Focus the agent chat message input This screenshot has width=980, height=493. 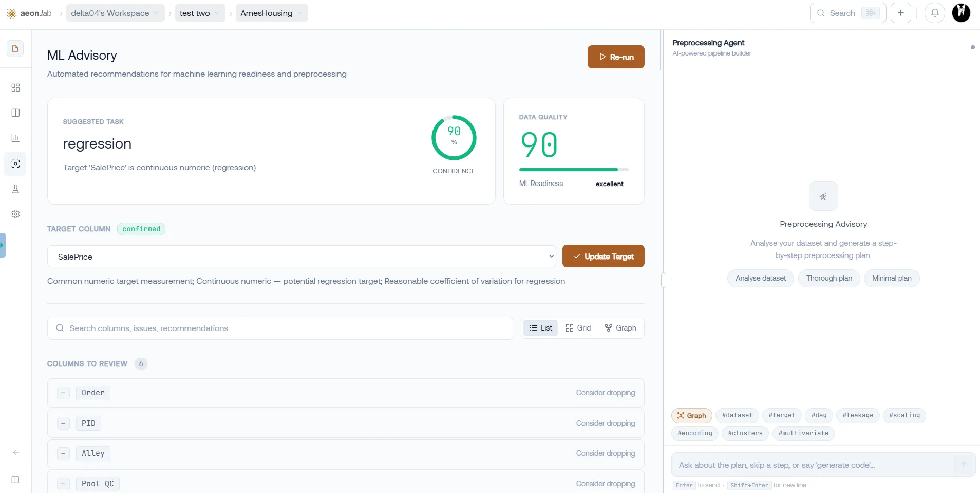tap(823, 465)
